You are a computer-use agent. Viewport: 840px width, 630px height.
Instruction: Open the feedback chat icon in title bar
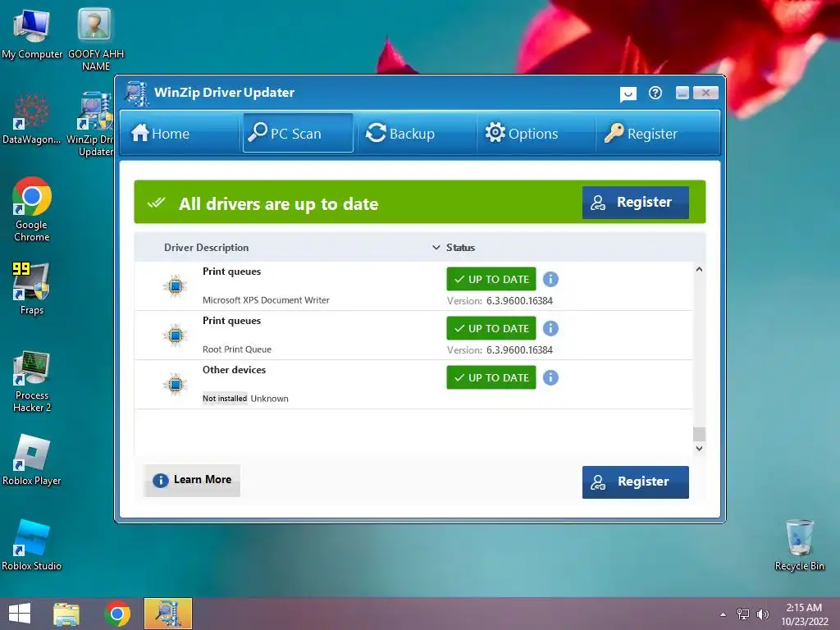pyautogui.click(x=628, y=94)
